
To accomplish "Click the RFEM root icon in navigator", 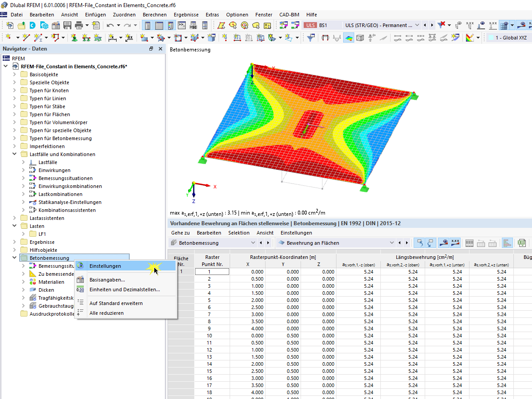I will [6, 58].
